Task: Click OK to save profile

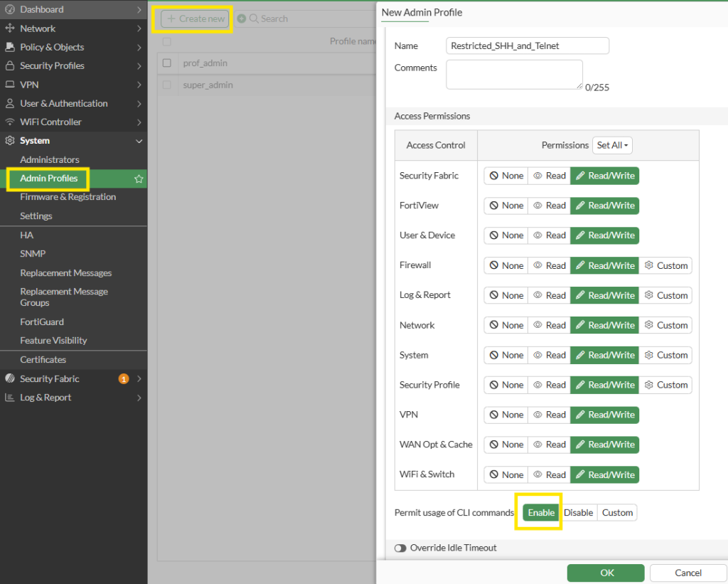Action: click(606, 573)
